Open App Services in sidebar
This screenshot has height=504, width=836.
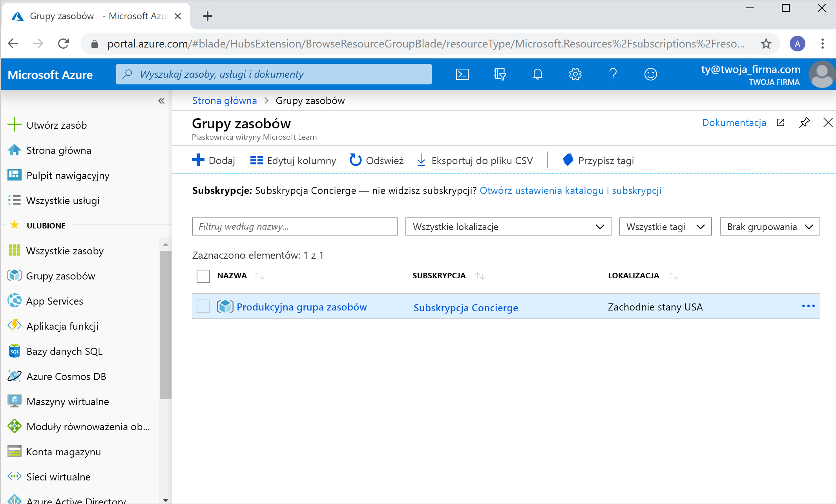[x=46, y=301]
